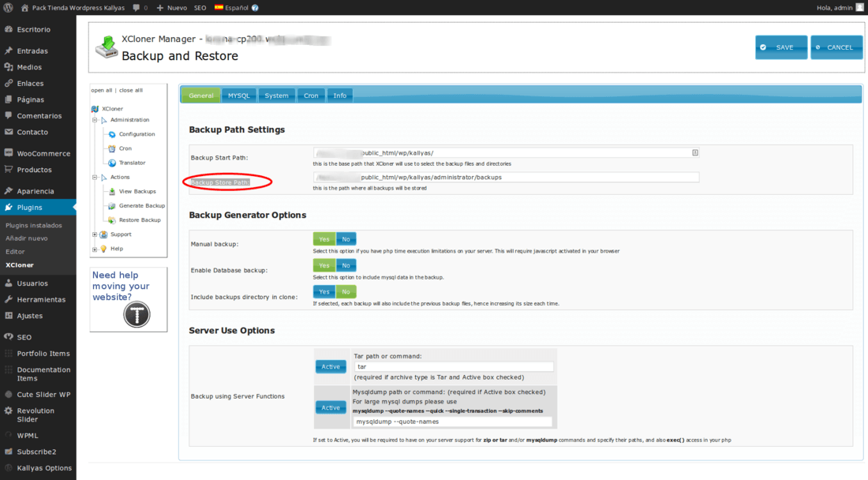Expand the Support tree node

pos(95,234)
